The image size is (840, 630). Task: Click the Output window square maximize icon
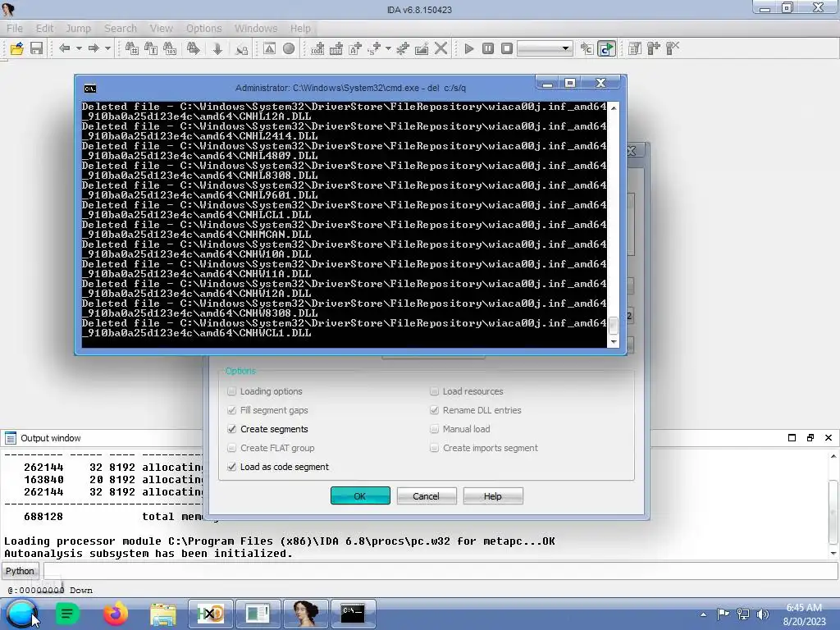tap(792, 438)
